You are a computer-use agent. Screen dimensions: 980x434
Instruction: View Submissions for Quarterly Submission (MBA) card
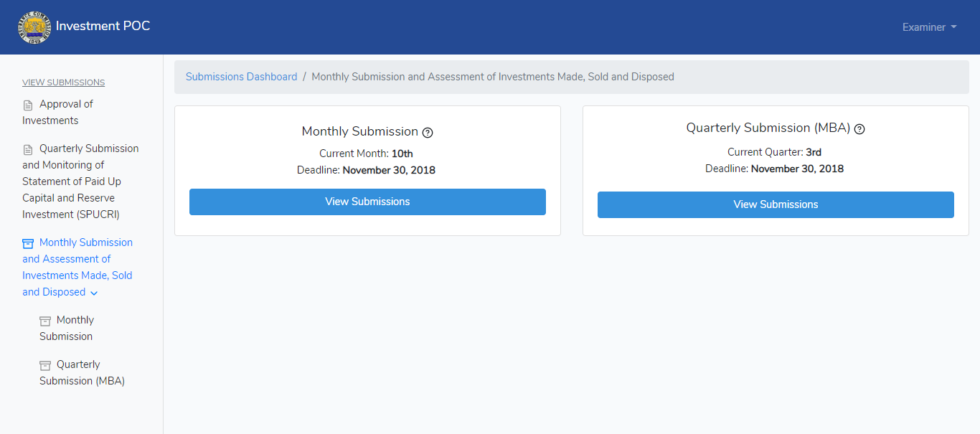coord(776,204)
